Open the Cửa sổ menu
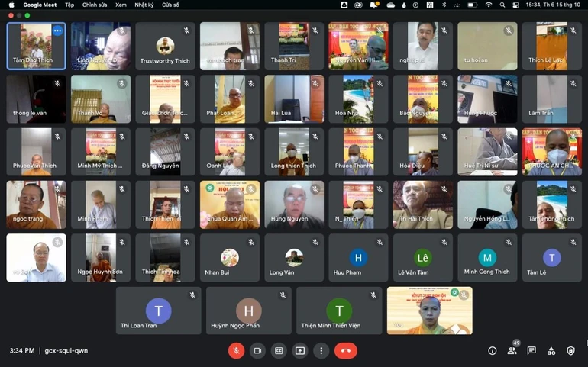The image size is (588, 367). click(170, 5)
